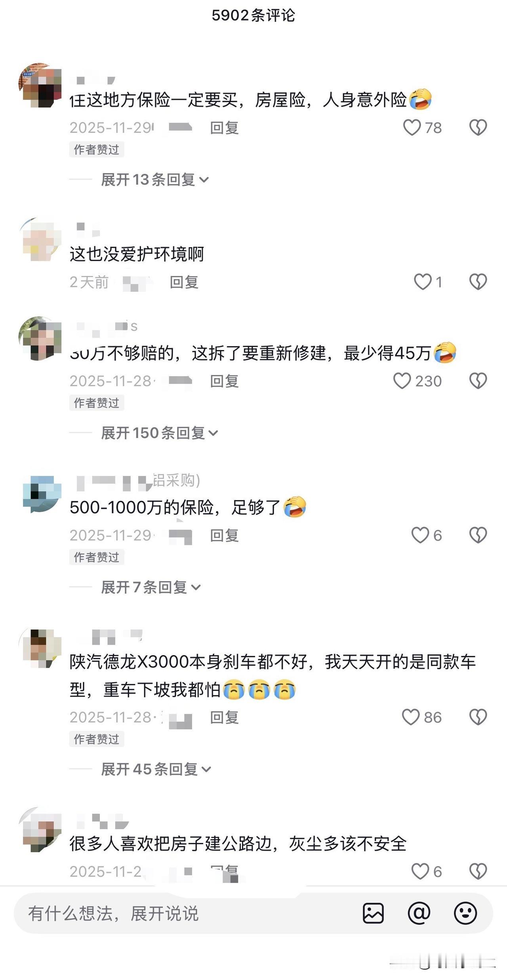Expand 展开7条回复 replies

pos(151,587)
